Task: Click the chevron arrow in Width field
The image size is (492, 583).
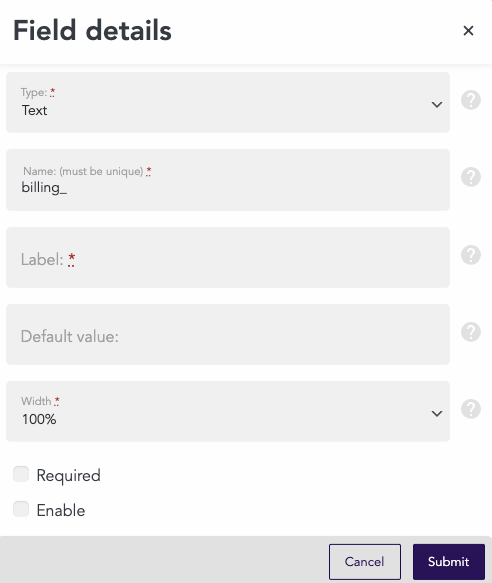Action: pyautogui.click(x=437, y=413)
